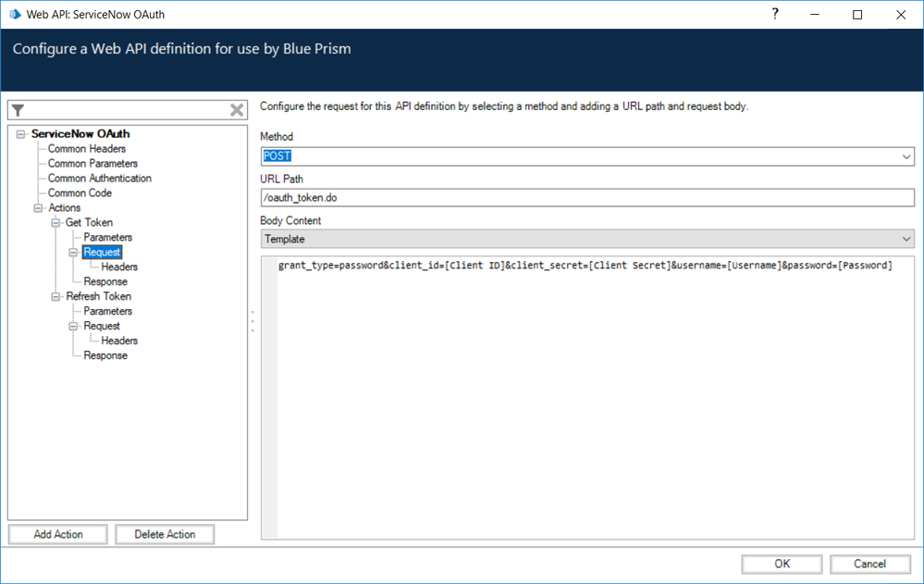This screenshot has height=584, width=924.
Task: Minimize the Web API window
Action: tap(814, 15)
